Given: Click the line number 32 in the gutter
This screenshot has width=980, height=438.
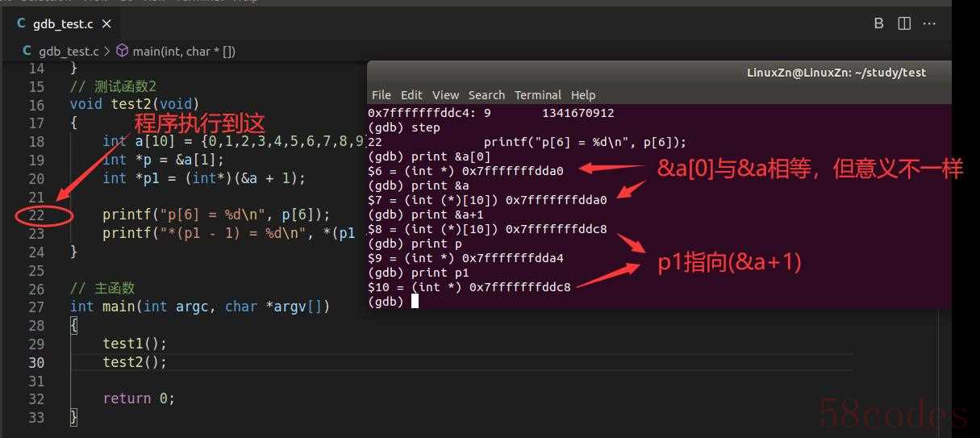Looking at the screenshot, I should click(x=36, y=398).
